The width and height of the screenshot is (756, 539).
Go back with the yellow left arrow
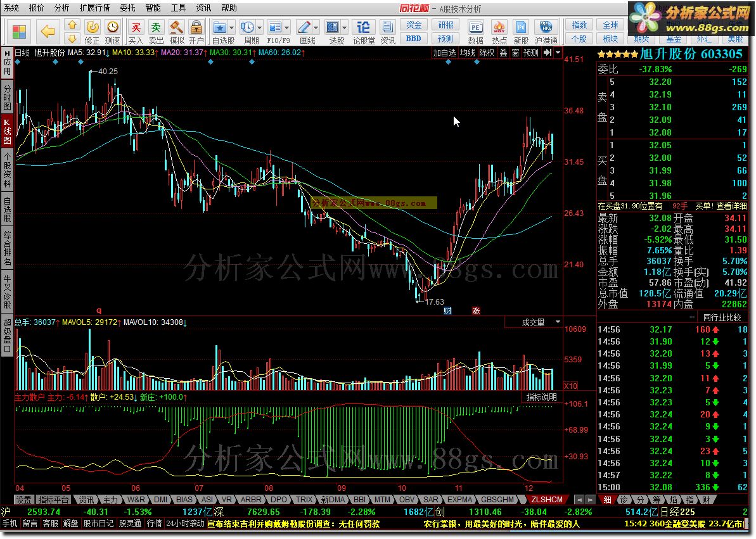48,32
